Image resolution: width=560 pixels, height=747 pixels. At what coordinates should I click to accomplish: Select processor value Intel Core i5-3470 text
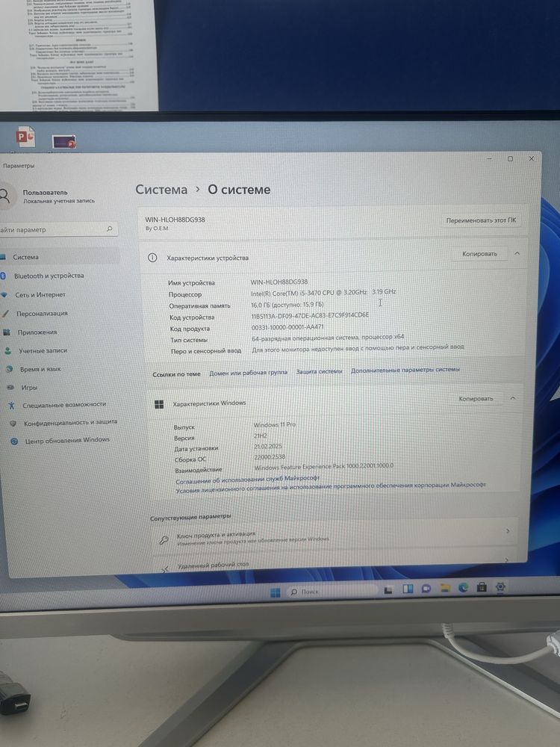coord(323,293)
